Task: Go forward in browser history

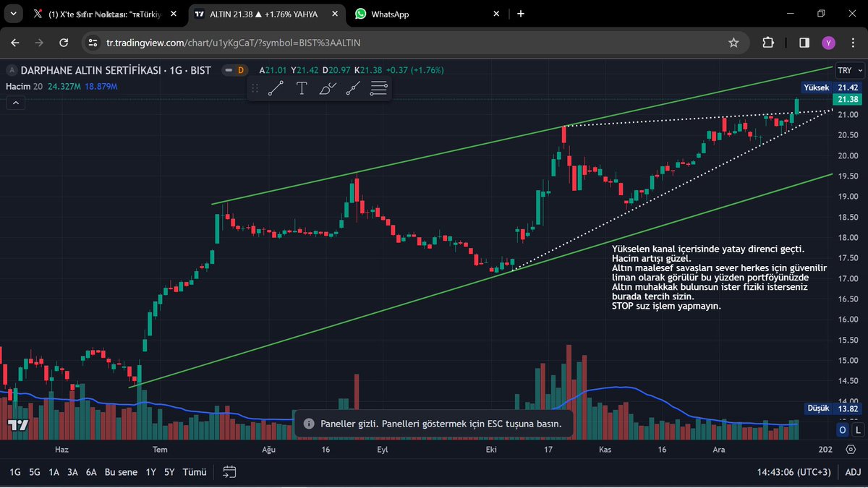Action: coord(39,43)
